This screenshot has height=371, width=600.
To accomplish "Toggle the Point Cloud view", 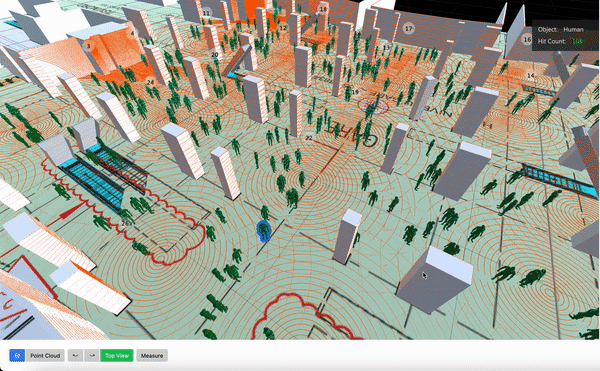I will point(45,355).
